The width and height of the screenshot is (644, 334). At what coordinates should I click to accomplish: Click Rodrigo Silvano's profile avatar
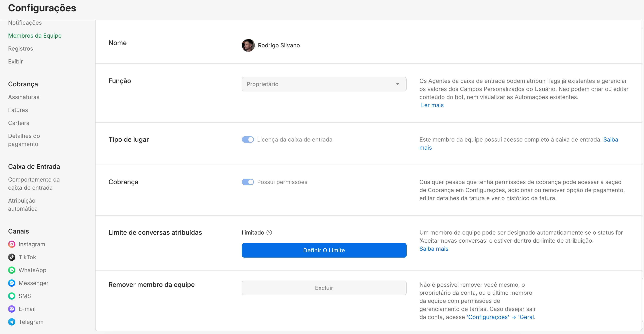[248, 45]
